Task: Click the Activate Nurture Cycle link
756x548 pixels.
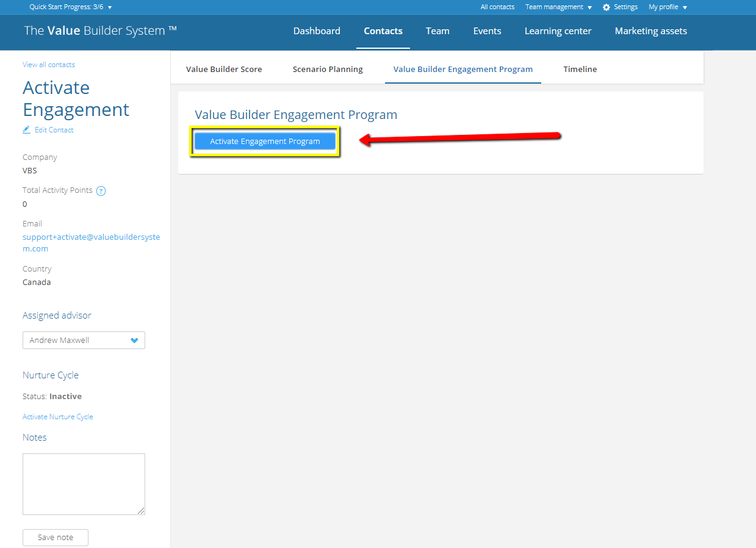Action: [58, 417]
